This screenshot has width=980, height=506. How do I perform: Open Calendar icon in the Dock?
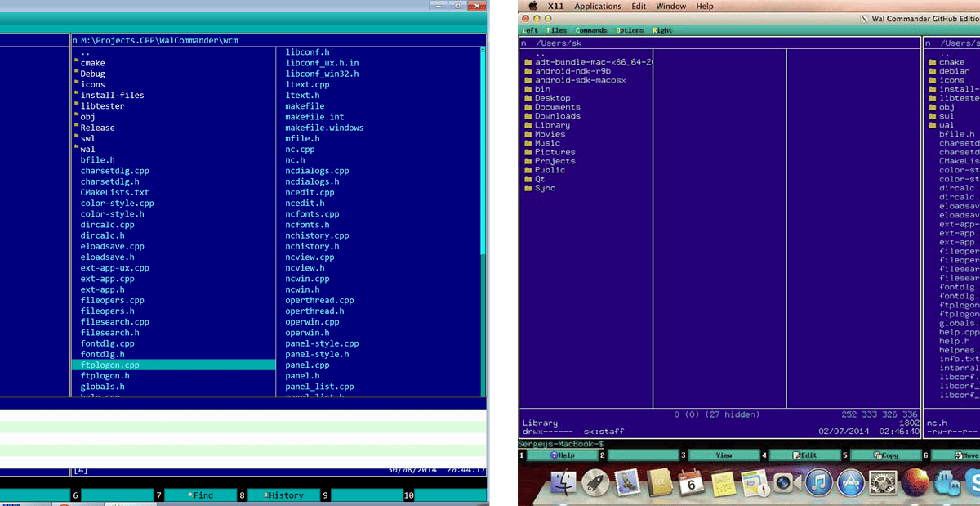tap(692, 484)
